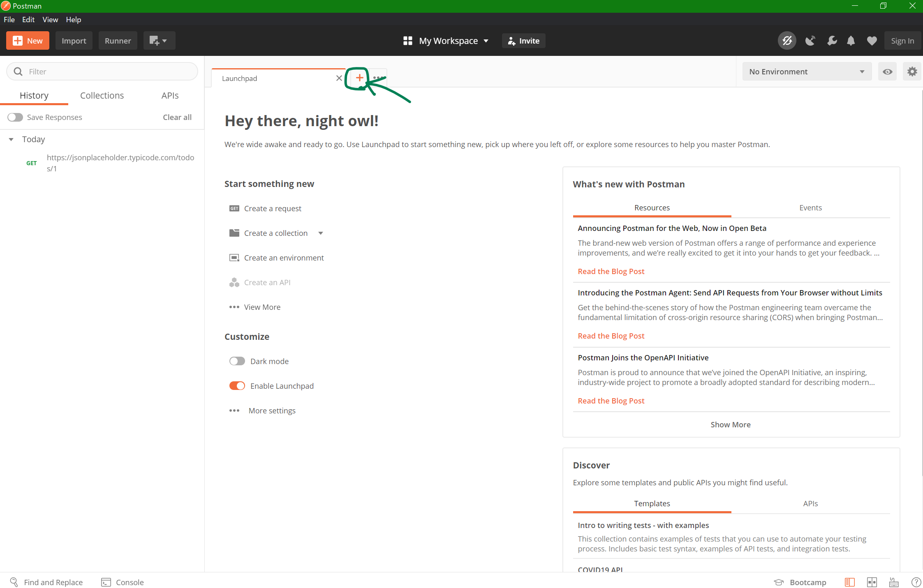Click first Read the Blog Post link
Viewport: 923px width, 588px height.
[x=611, y=271]
